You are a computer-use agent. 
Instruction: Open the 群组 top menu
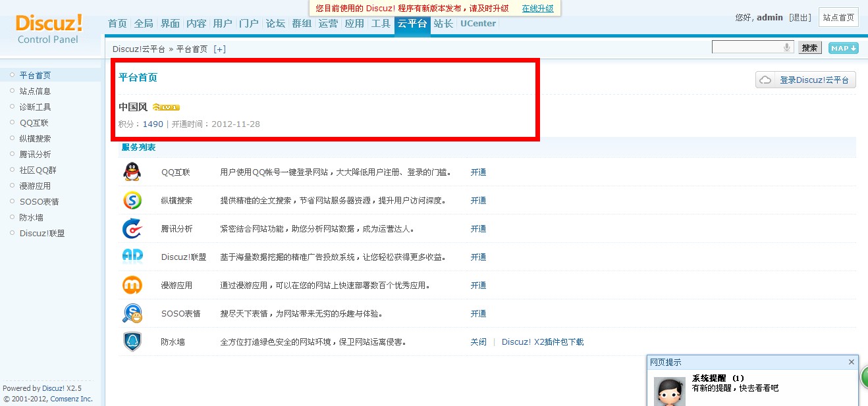[302, 24]
